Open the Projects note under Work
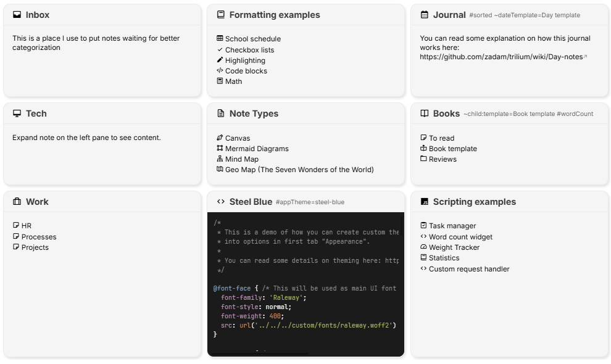This screenshot has width=611, height=364. tap(35, 247)
